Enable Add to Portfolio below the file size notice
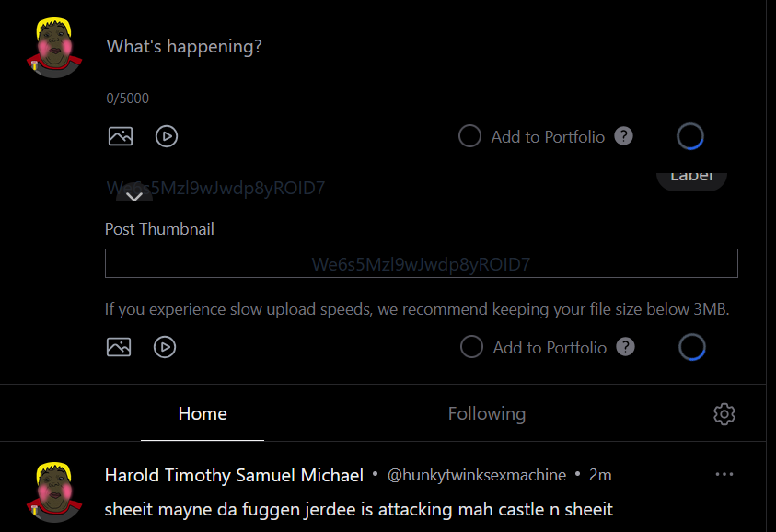776x532 pixels. [x=471, y=347]
